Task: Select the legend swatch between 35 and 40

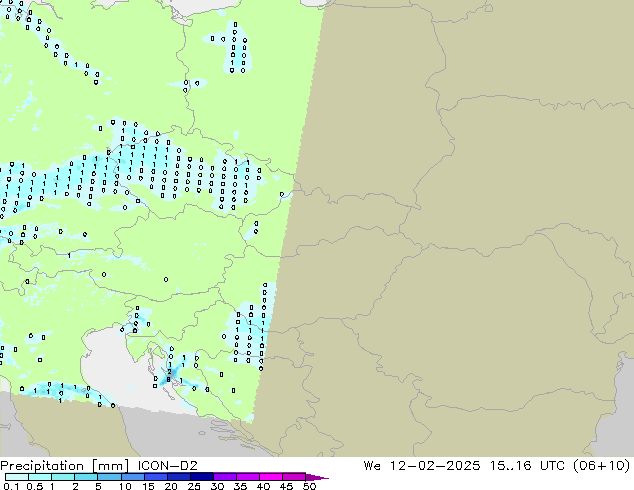Action: (247, 477)
